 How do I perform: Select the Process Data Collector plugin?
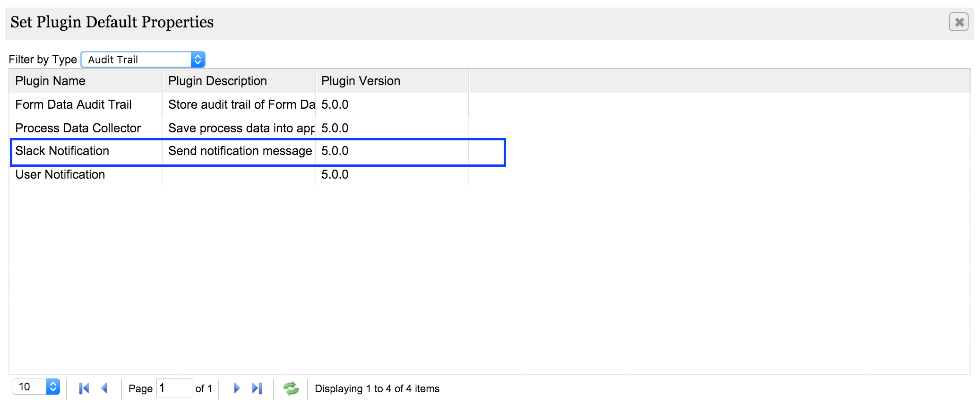click(78, 128)
